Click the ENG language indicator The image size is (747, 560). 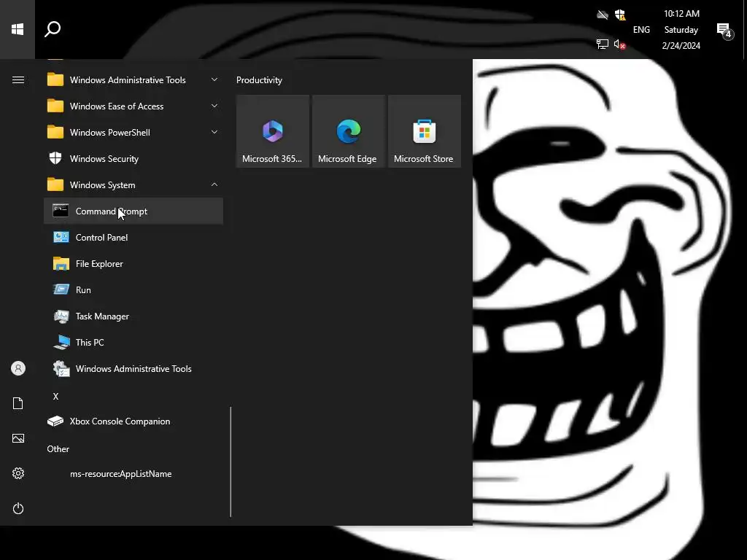(x=641, y=29)
